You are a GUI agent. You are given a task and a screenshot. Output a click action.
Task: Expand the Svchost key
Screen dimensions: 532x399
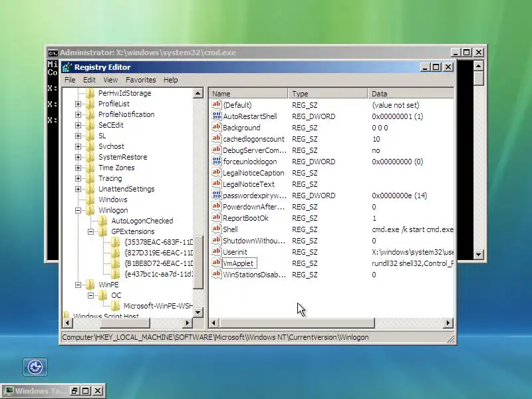pos(78,146)
